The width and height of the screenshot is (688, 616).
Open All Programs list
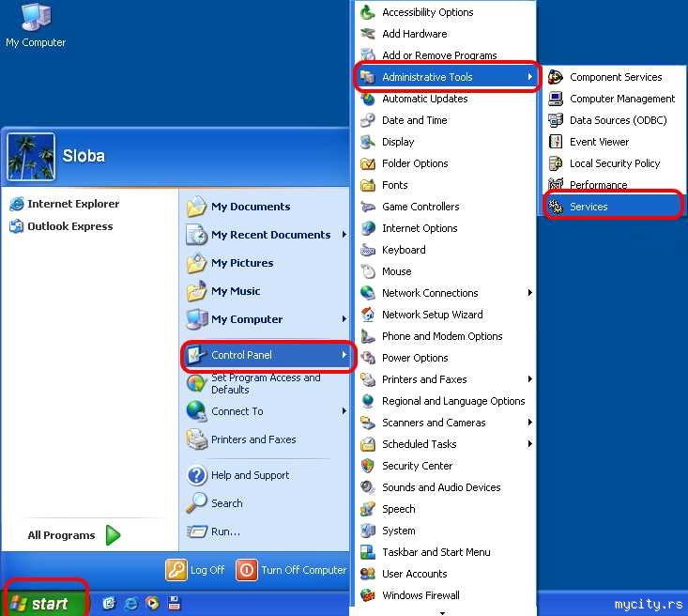(74, 535)
